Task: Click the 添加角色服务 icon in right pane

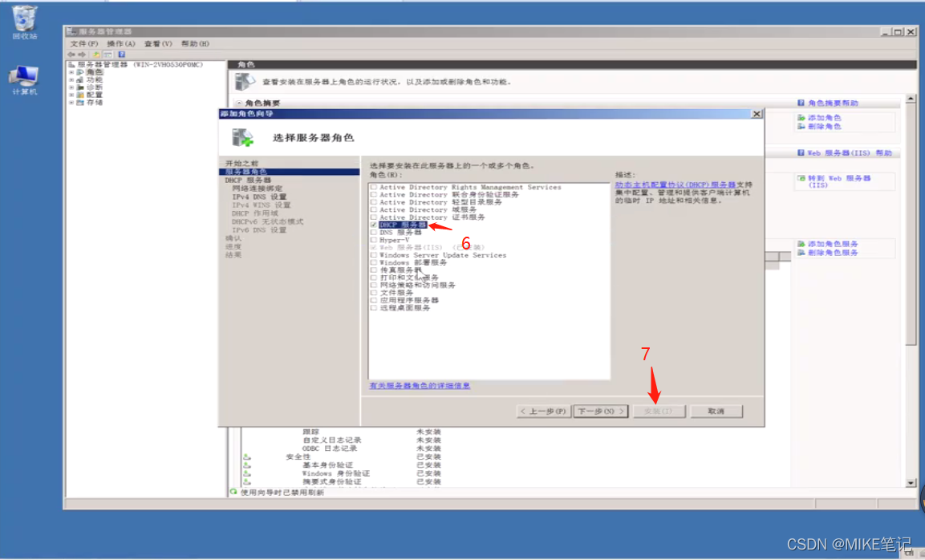Action: pos(801,244)
